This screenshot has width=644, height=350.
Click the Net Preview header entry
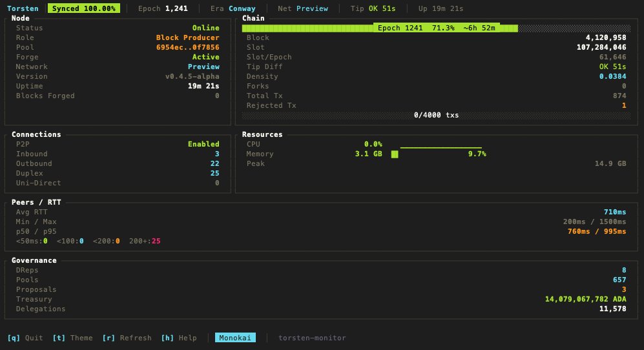coord(303,8)
